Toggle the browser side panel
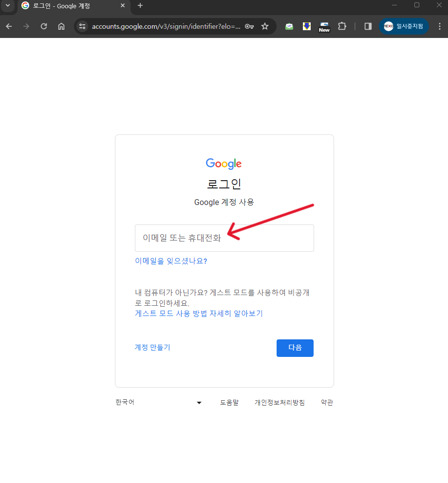Image resolution: width=448 pixels, height=483 pixels. [x=368, y=26]
